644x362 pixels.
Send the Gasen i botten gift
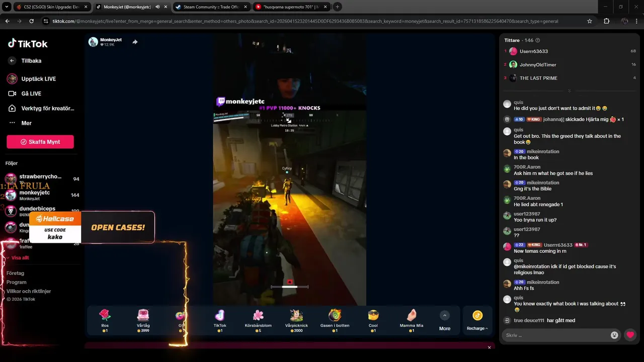[x=335, y=320]
